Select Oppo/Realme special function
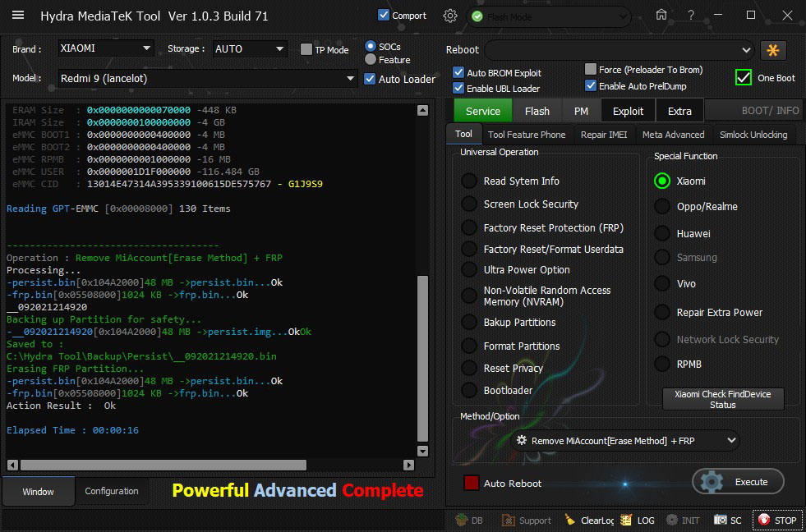 coord(662,206)
